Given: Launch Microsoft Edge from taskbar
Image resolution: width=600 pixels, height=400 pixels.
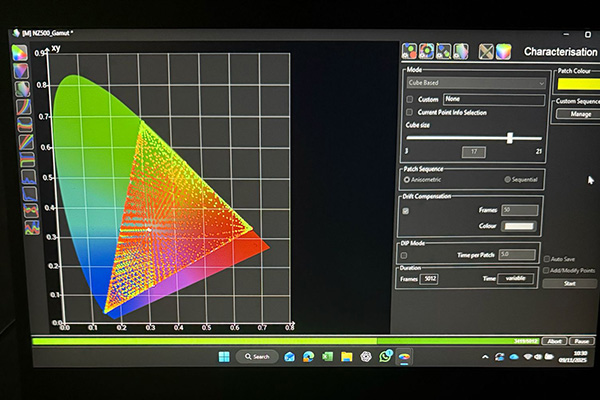Looking at the screenshot, I should click(x=308, y=357).
